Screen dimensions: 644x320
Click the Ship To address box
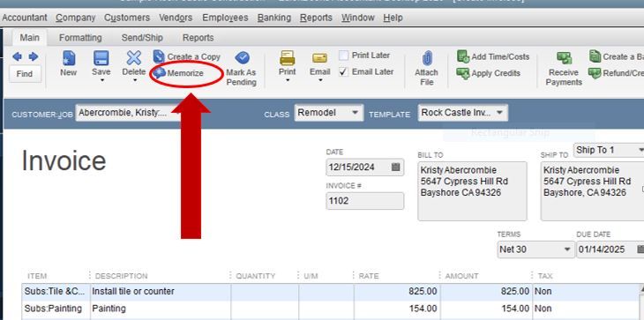pos(592,190)
